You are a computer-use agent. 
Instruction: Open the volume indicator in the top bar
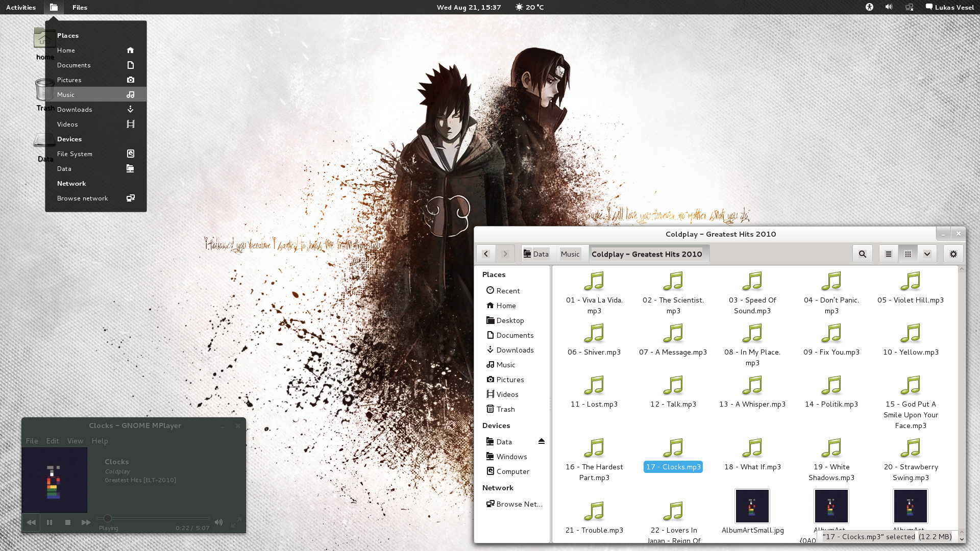point(889,7)
